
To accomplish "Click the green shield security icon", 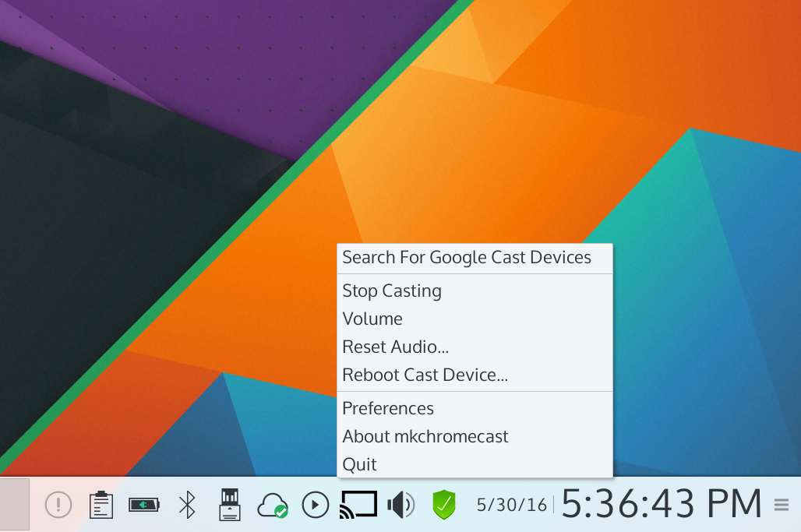I will point(443,505).
